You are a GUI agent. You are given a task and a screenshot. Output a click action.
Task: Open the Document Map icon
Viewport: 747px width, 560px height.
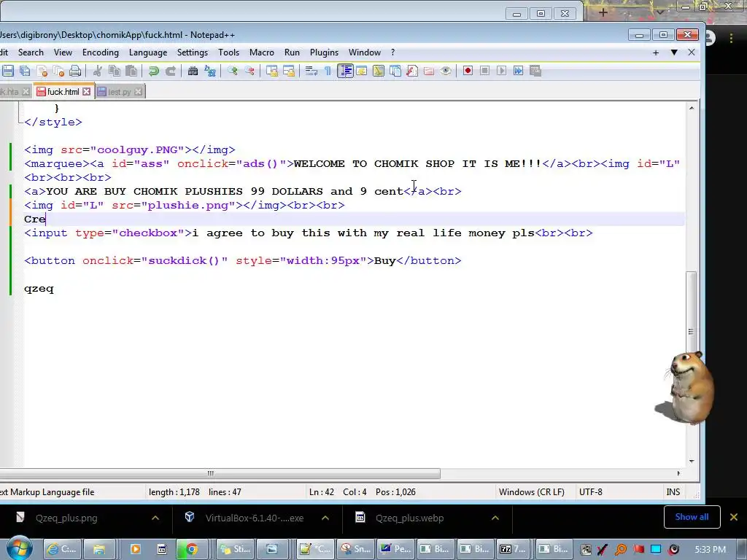pyautogui.click(x=379, y=71)
